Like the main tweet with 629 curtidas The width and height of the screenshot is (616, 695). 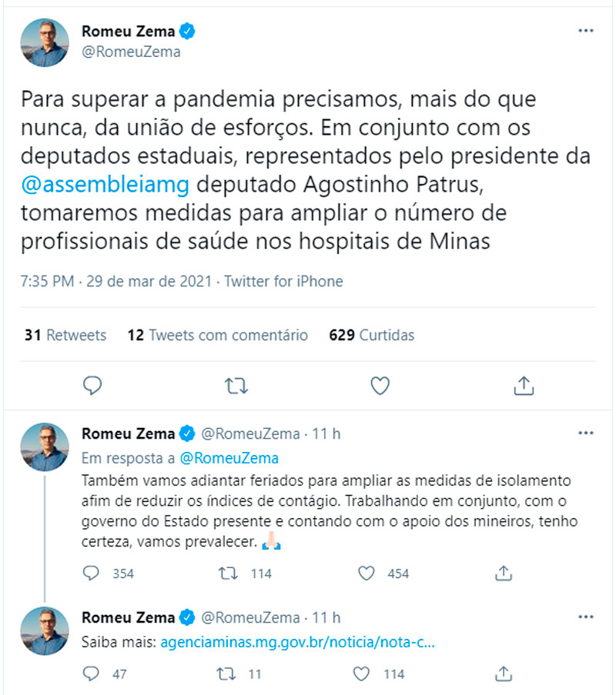(380, 385)
